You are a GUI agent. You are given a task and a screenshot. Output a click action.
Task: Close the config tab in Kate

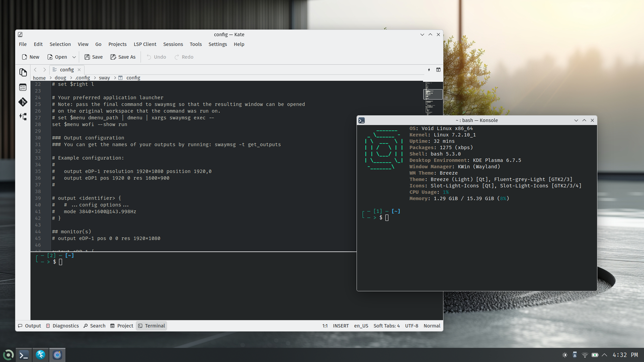[x=79, y=70]
